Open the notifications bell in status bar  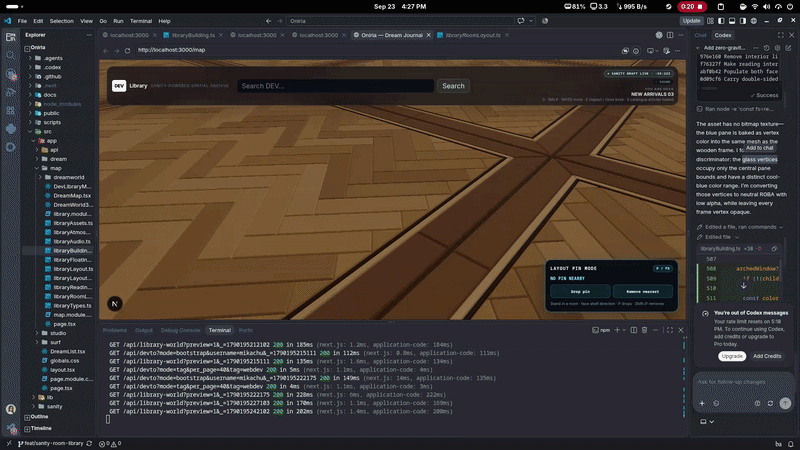click(790, 444)
